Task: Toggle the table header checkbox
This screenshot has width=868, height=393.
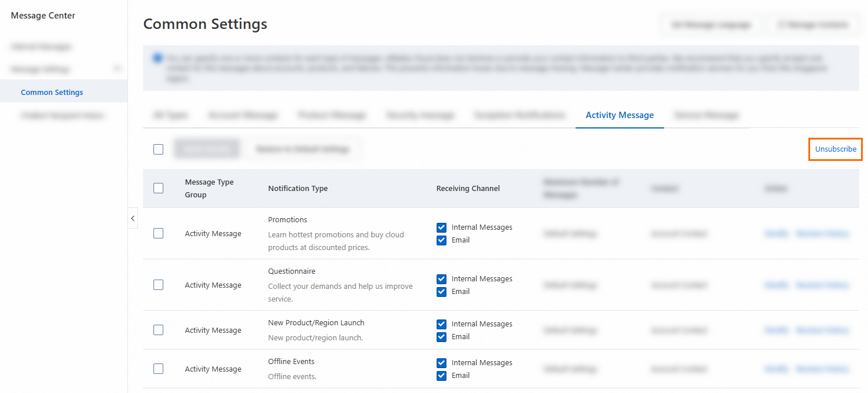Action: coord(158,188)
